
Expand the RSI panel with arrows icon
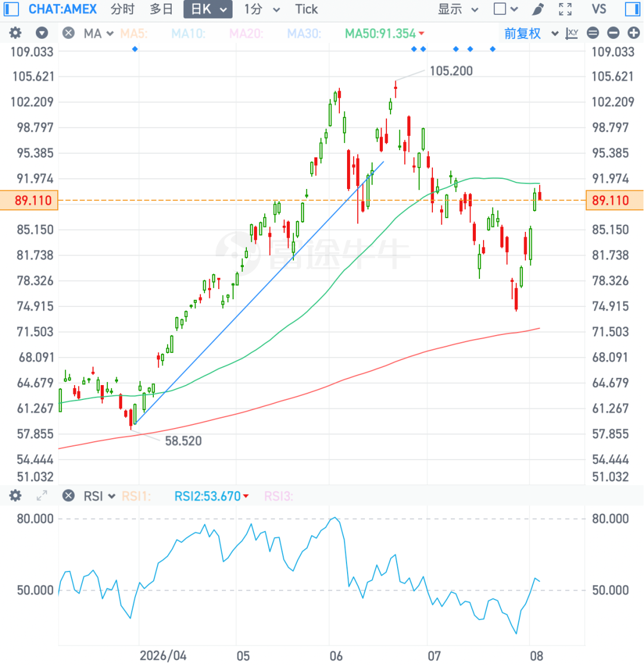click(x=42, y=495)
